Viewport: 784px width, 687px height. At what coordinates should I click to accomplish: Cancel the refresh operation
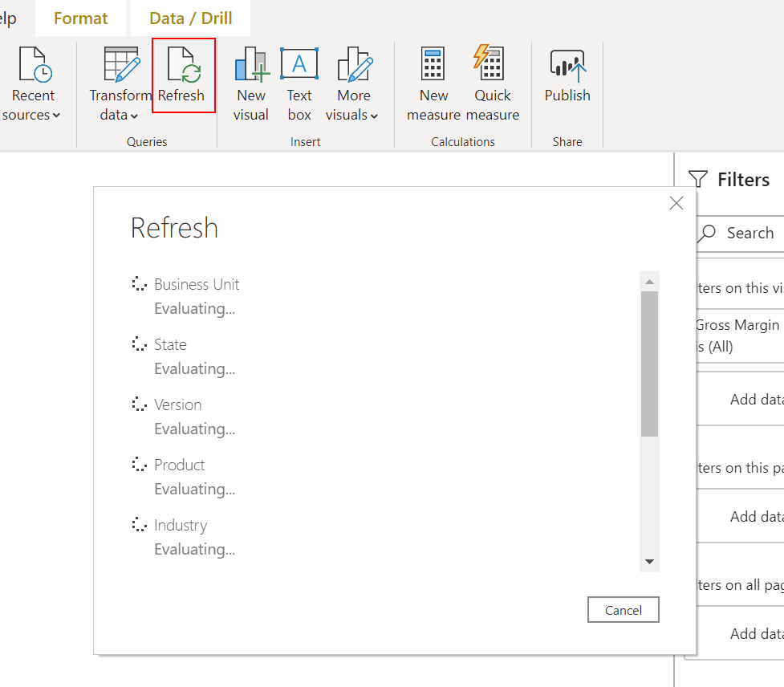(623, 610)
